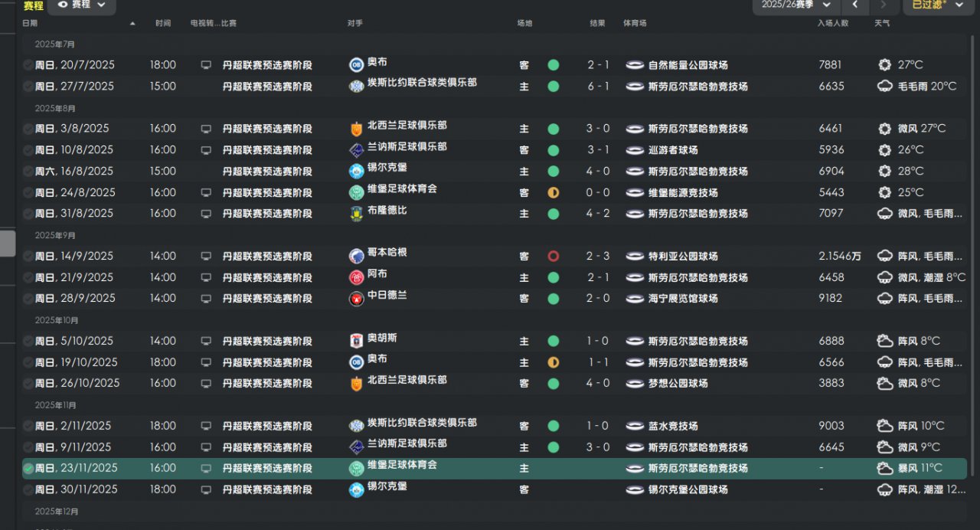Open the 已过滤 filter dropdown
Viewport: 980px width, 530px height.
(x=939, y=5)
